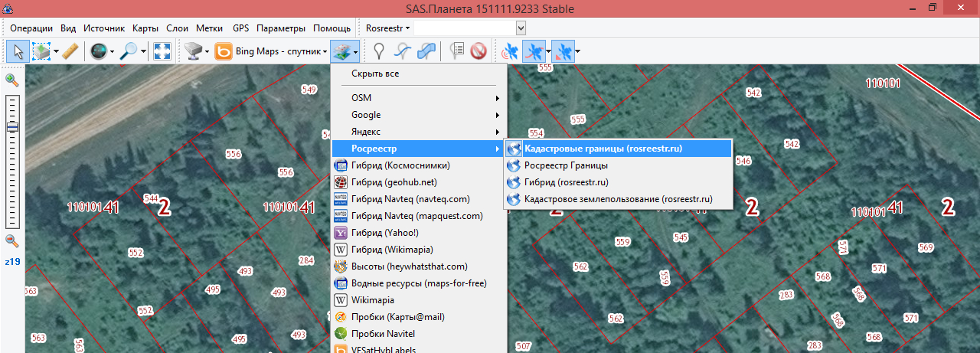The height and width of the screenshot is (353, 980).
Task: Click the placemark manager icon
Action: (457, 52)
